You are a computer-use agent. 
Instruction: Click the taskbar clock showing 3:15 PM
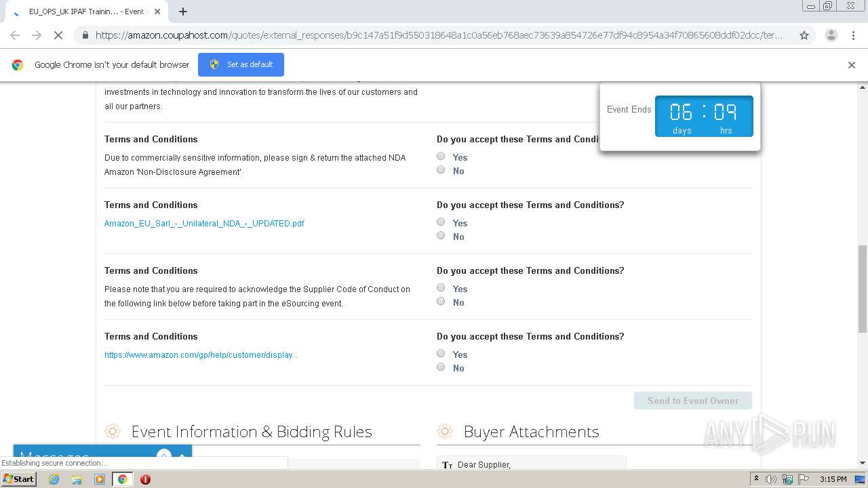coord(833,479)
